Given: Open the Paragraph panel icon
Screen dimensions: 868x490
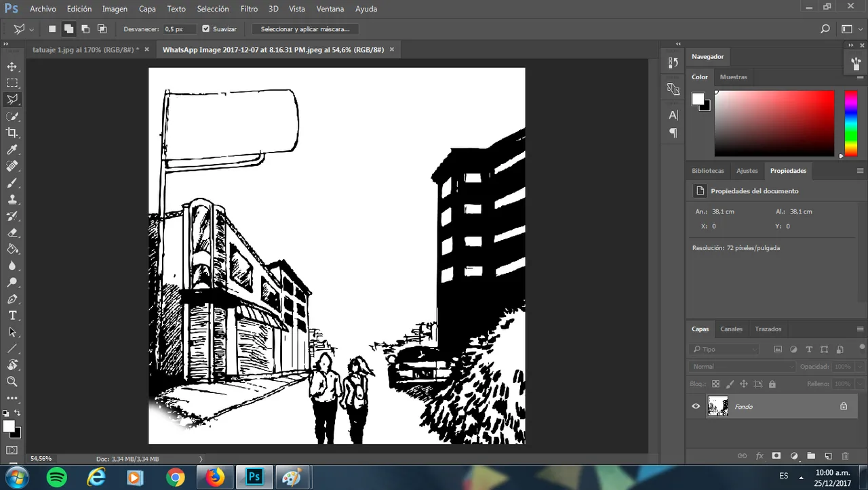Looking at the screenshot, I should click(x=673, y=133).
